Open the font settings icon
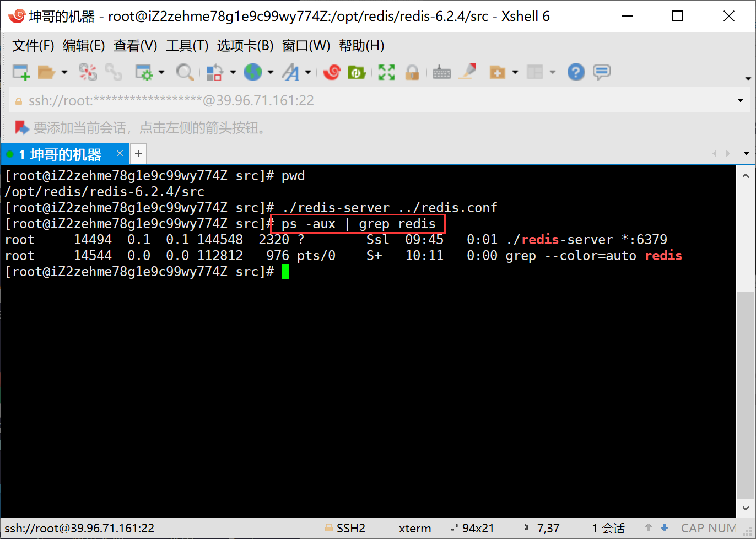 [x=291, y=72]
